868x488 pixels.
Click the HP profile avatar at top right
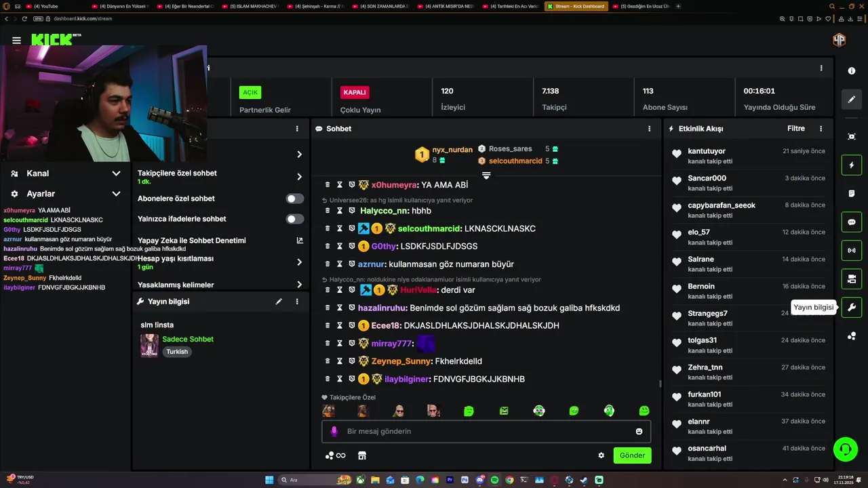click(x=840, y=40)
